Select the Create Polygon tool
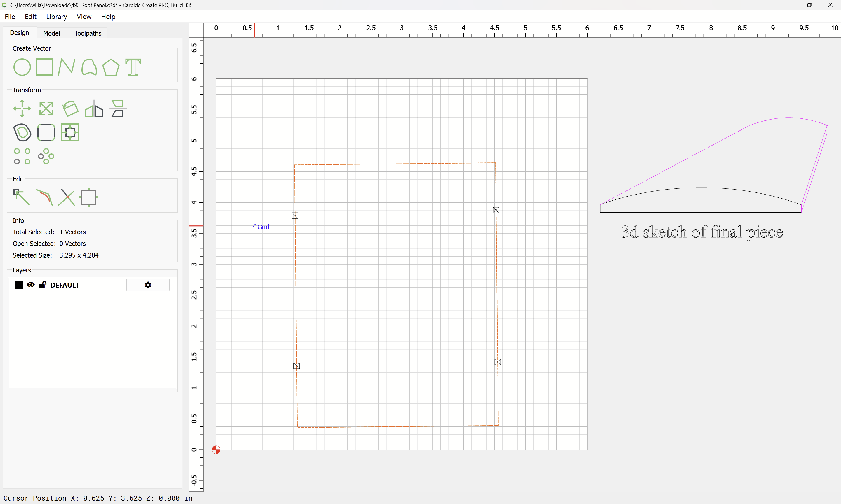The height and width of the screenshot is (504, 841). [x=111, y=67]
